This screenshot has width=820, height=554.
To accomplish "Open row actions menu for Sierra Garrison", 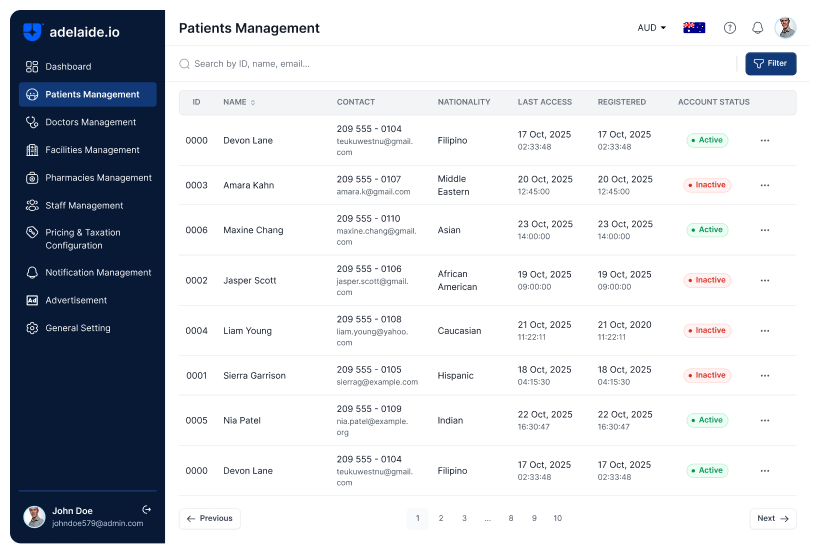I will click(x=765, y=376).
